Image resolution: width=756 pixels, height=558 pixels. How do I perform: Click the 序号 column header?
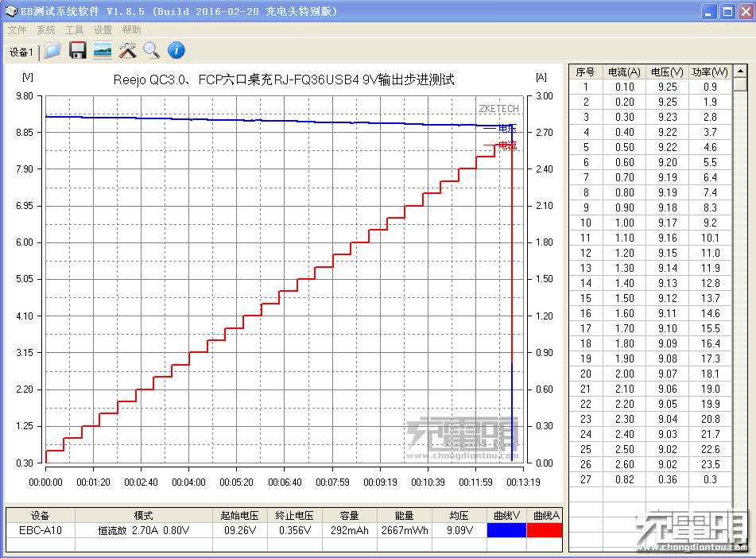pos(585,72)
